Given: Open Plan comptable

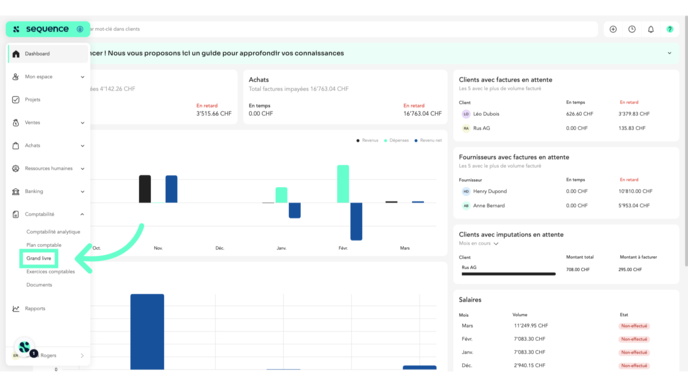Looking at the screenshot, I should (44, 245).
